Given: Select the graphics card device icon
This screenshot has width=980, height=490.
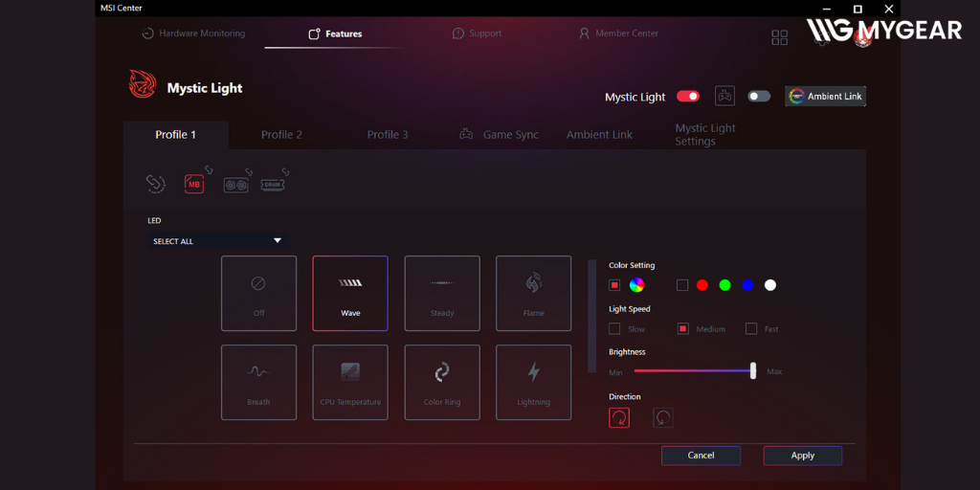Looking at the screenshot, I should 236,183.
